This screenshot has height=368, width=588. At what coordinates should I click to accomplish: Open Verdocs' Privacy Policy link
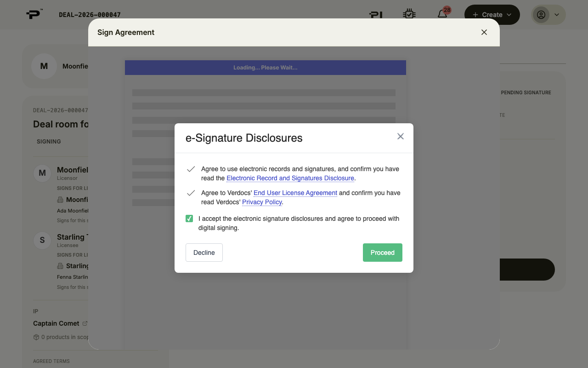[262, 202]
